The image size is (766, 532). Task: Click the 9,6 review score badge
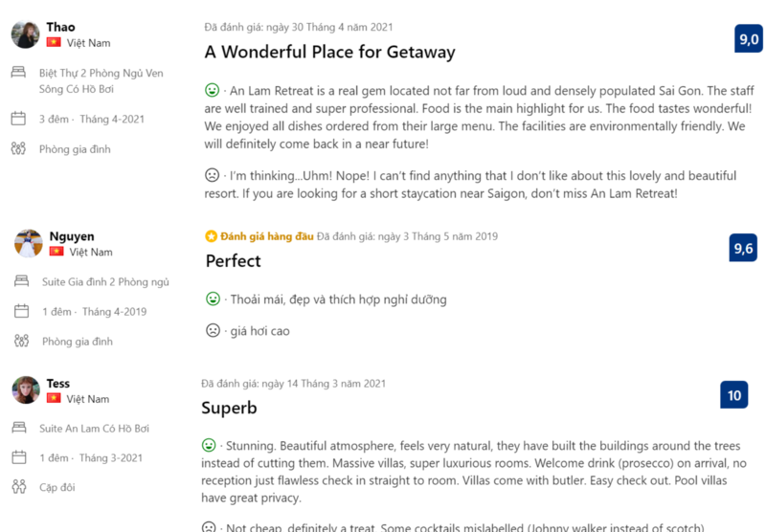click(x=744, y=249)
